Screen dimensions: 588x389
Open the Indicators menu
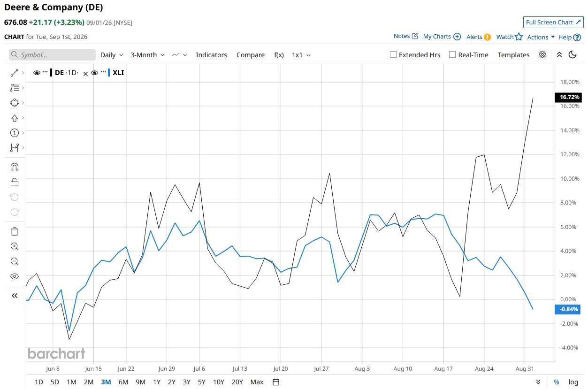[211, 55]
